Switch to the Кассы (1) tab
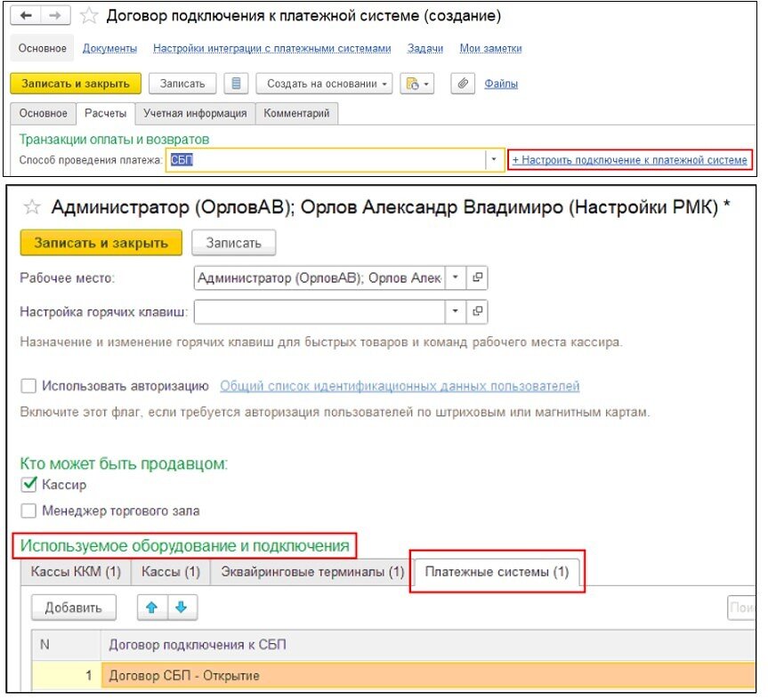The image size is (768, 700). tap(171, 572)
